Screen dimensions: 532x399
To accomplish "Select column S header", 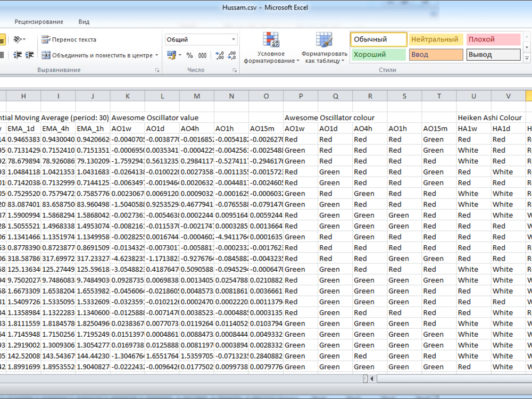I will [404, 96].
